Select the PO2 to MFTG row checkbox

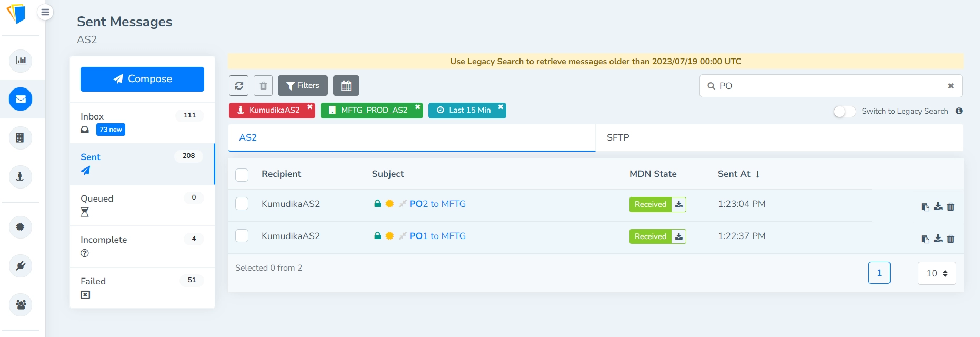[x=242, y=204]
